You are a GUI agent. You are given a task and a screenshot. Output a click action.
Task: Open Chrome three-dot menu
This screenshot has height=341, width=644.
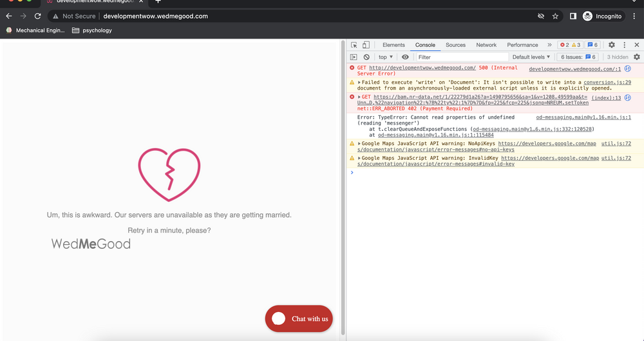tap(634, 16)
